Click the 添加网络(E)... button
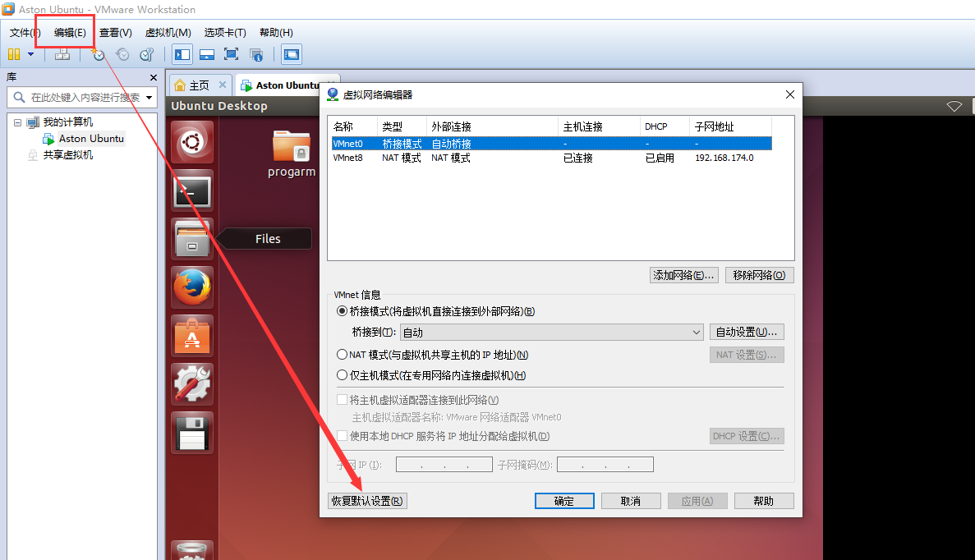The height and width of the screenshot is (560, 975). pyautogui.click(x=683, y=275)
